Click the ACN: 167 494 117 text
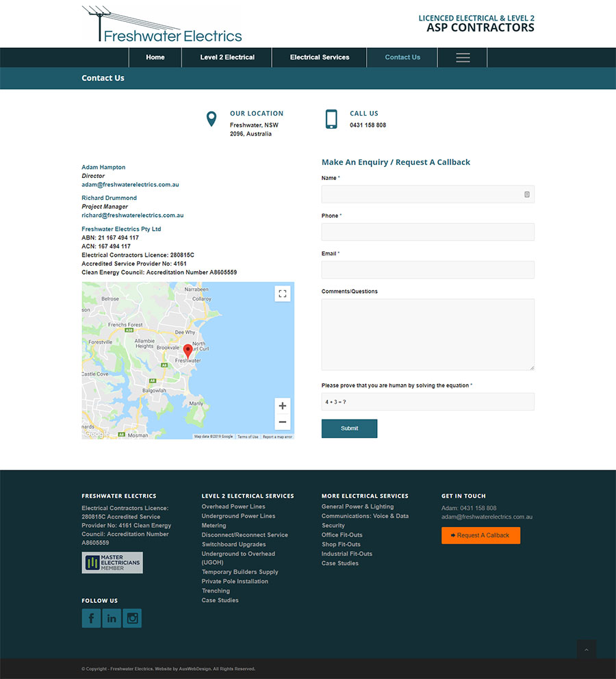Image resolution: width=616 pixels, height=679 pixels. click(106, 246)
